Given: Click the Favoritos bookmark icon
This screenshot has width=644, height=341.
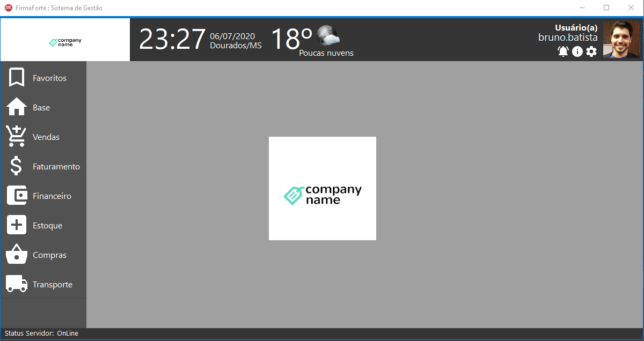Looking at the screenshot, I should pyautogui.click(x=17, y=78).
